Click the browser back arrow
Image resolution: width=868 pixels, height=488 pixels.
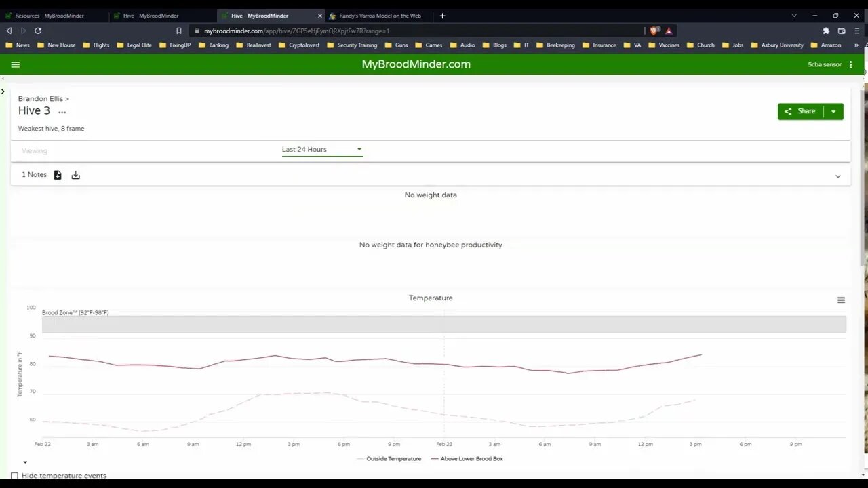point(9,30)
